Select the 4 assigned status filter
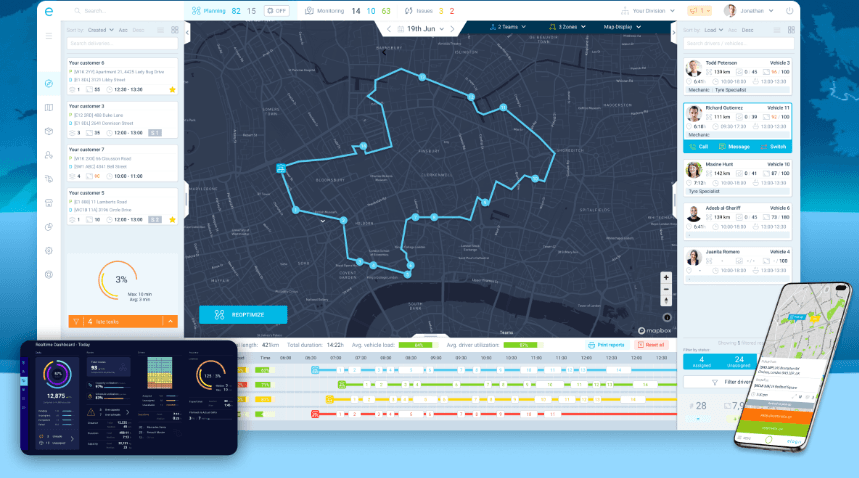 click(x=701, y=362)
